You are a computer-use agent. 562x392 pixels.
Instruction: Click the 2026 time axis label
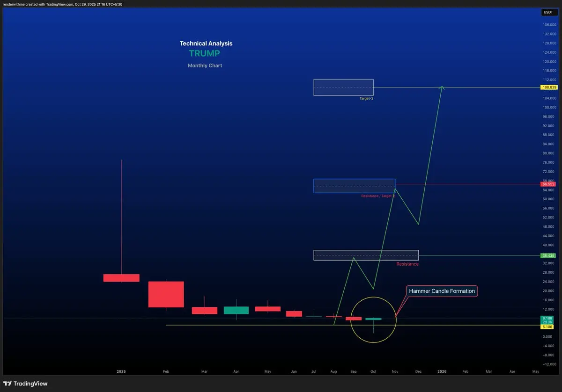click(442, 371)
